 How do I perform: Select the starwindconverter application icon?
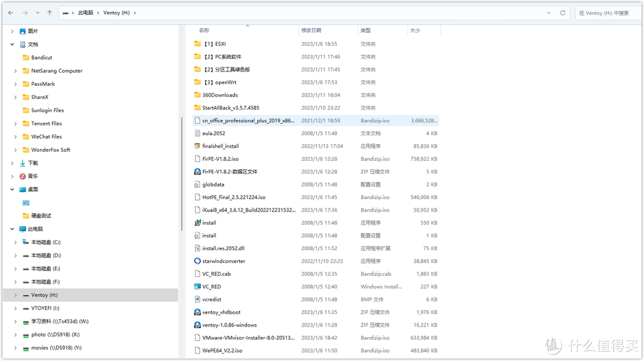click(x=198, y=260)
